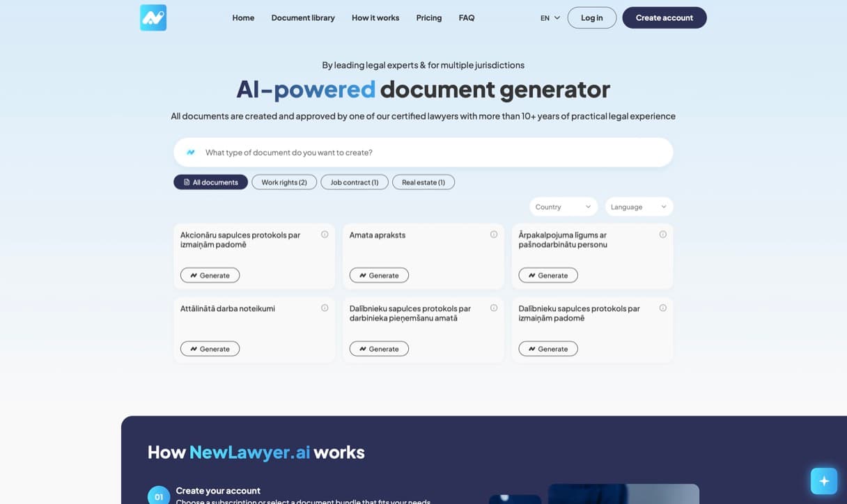Select the All documents filter
This screenshot has height=504, width=847.
(210, 182)
